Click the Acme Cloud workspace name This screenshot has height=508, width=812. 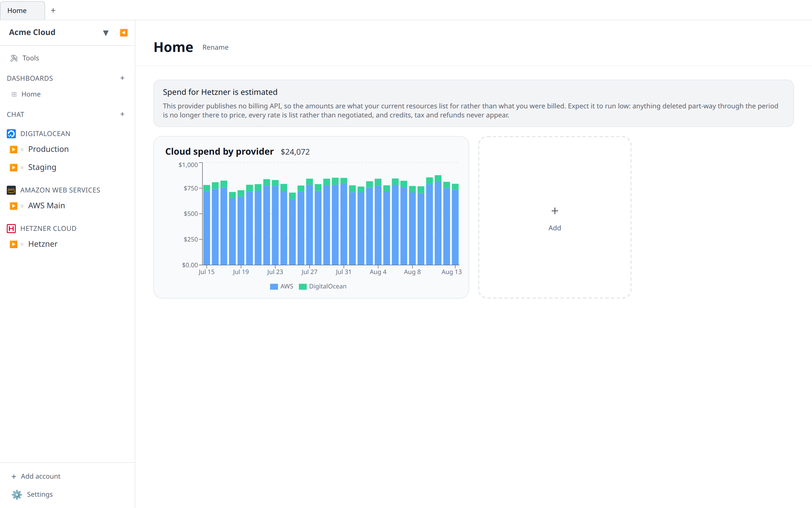32,32
